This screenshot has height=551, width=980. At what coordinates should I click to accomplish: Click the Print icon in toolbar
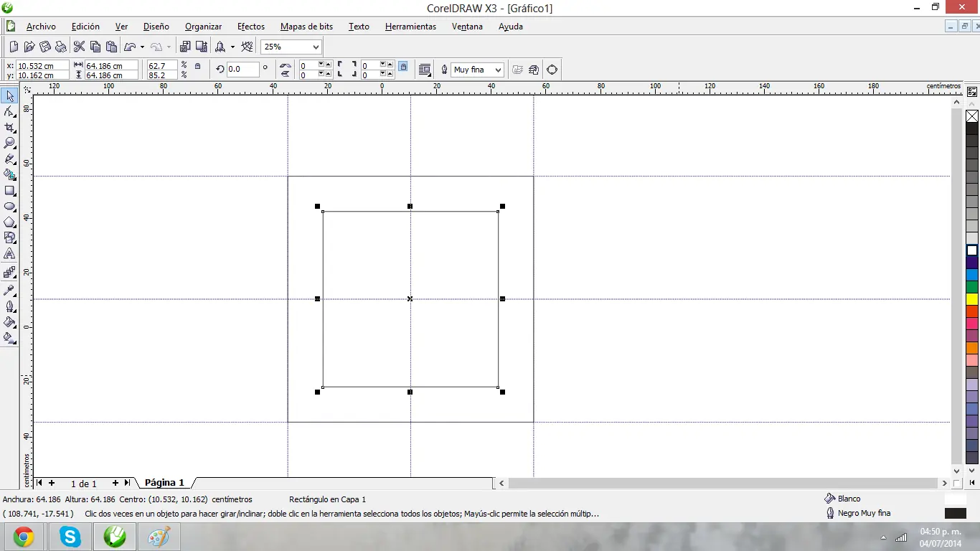click(x=61, y=47)
